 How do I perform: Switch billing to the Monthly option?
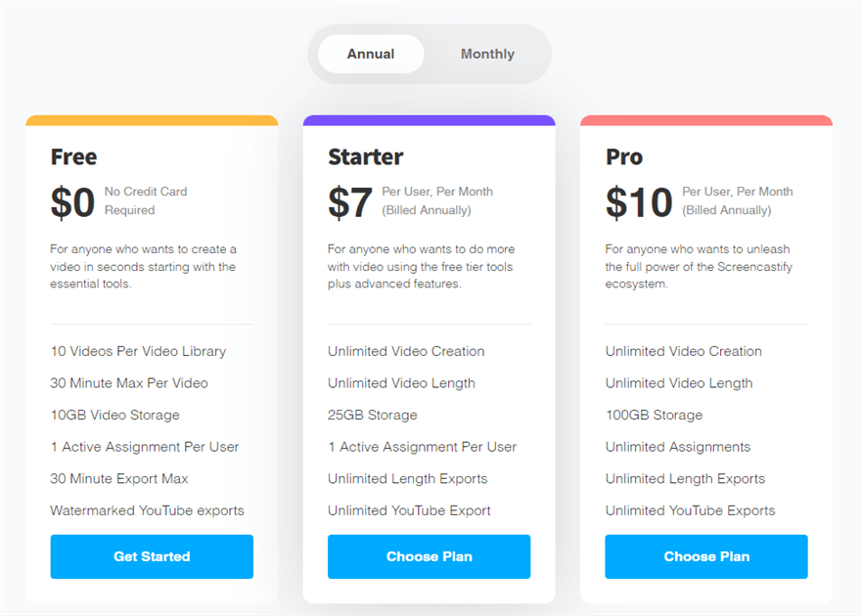click(487, 54)
